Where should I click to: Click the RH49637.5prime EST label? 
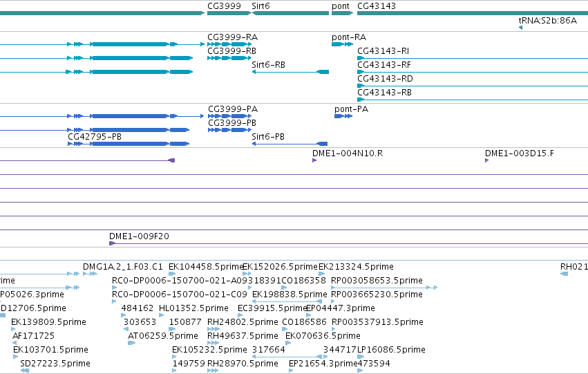[243, 336]
